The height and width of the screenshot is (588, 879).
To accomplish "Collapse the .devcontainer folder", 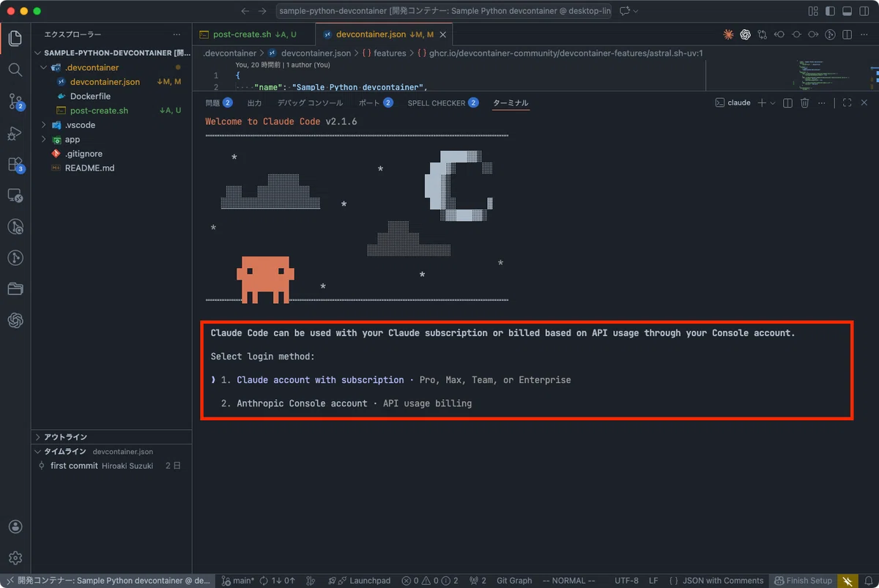I will (111, 67).
